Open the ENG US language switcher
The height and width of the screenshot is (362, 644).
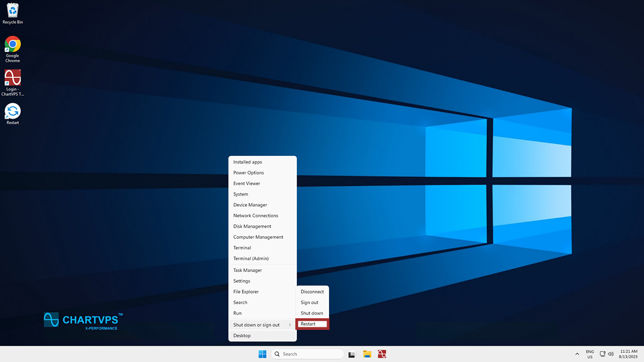590,354
